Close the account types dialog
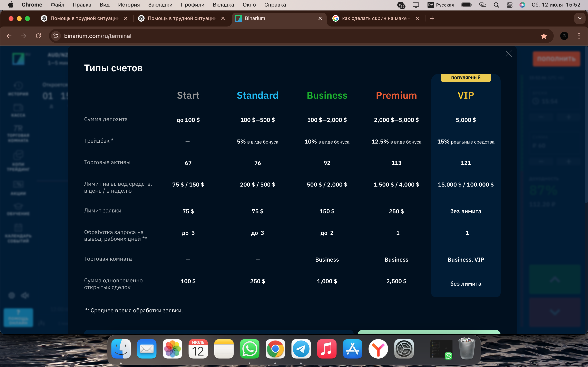The image size is (588, 367). pos(509,54)
